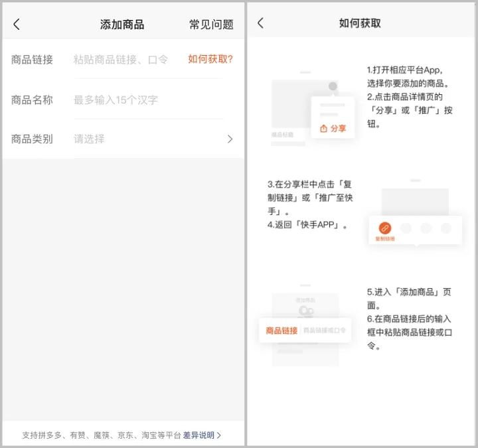Click grey circle immediately right of 复制链接

[x=406, y=228]
